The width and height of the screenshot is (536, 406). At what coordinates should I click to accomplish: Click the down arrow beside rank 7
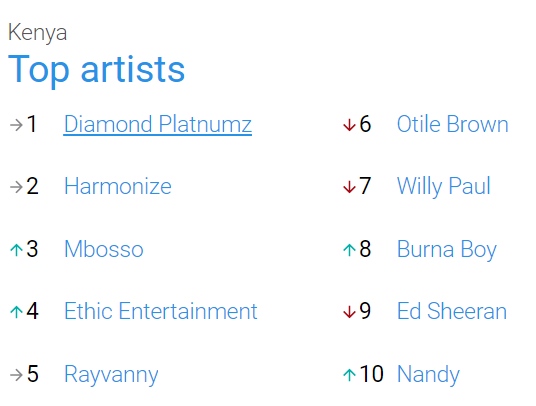click(x=349, y=187)
